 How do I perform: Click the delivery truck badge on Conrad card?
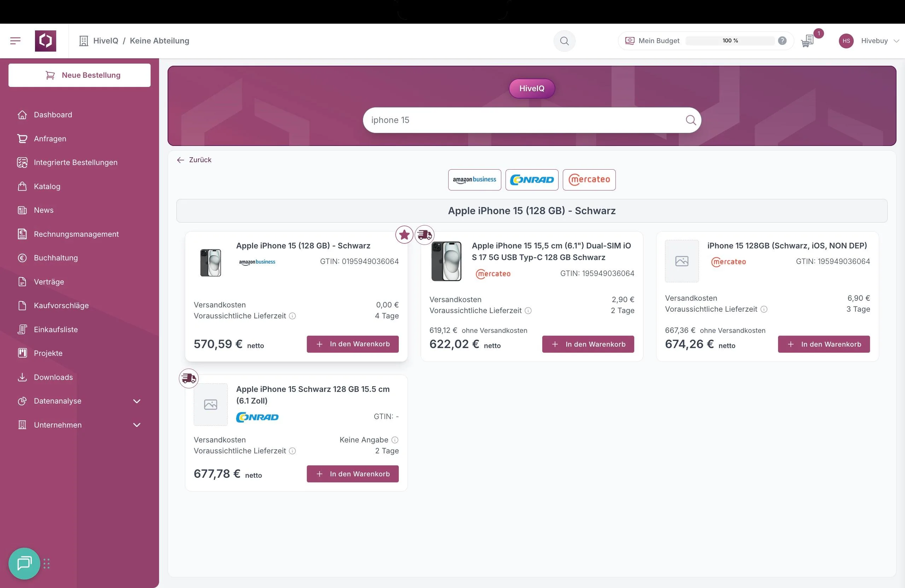click(x=189, y=378)
